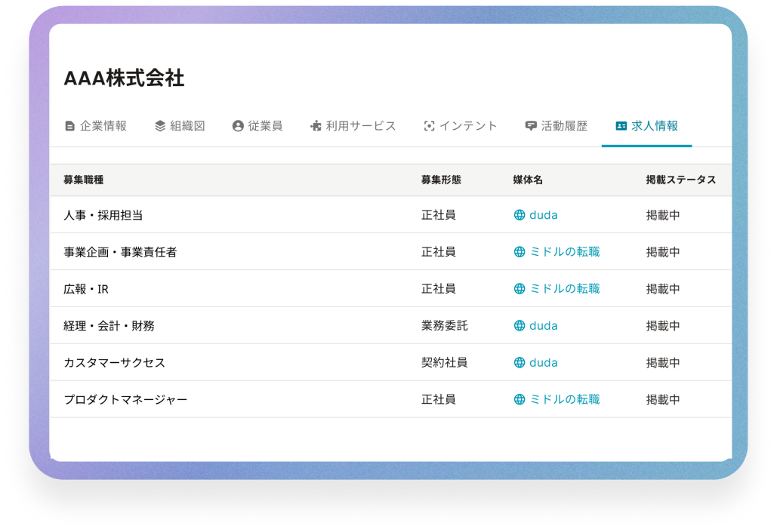This screenshot has height=532, width=777.
Task: Click the layers icon beside 組織図
Action: (160, 126)
